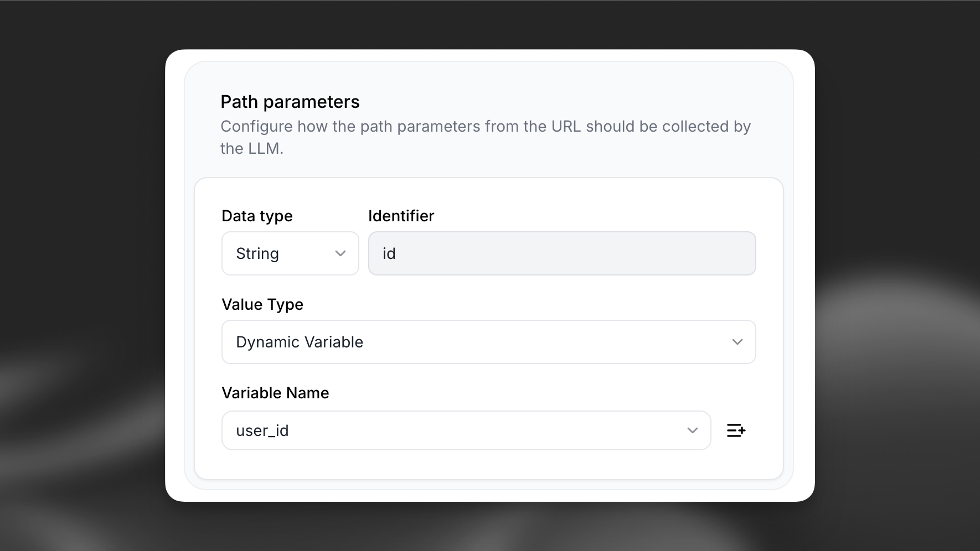Click the Dynamic Variable value display
Screen dimensions: 980x551
(x=299, y=342)
